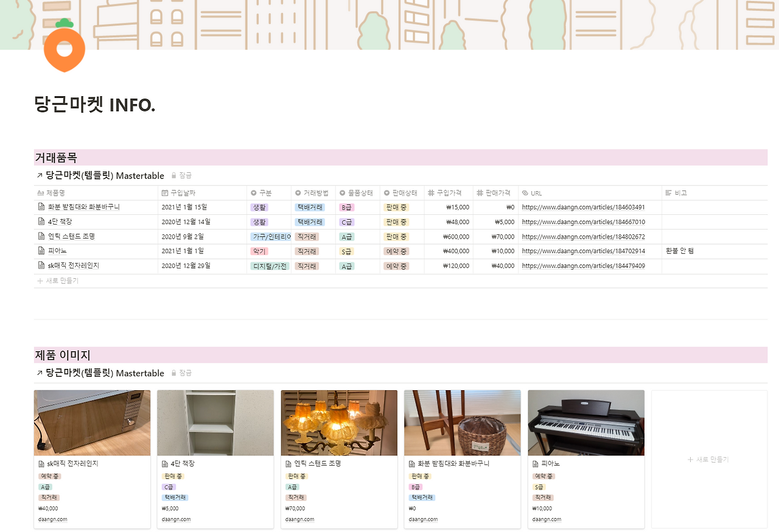This screenshot has width=779, height=532.
Task: Click the URL column header
Action: point(590,193)
